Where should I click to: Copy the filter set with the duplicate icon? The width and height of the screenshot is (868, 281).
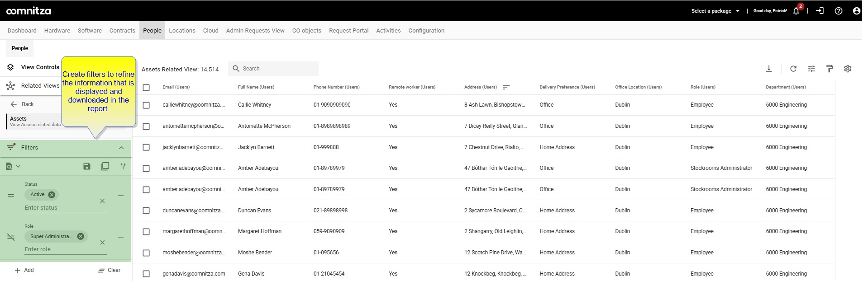coord(105,166)
